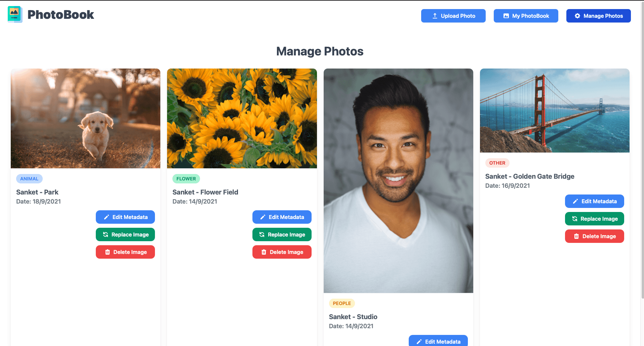This screenshot has height=346, width=644.
Task: Open the sunflower field thumbnail
Action: point(242,118)
